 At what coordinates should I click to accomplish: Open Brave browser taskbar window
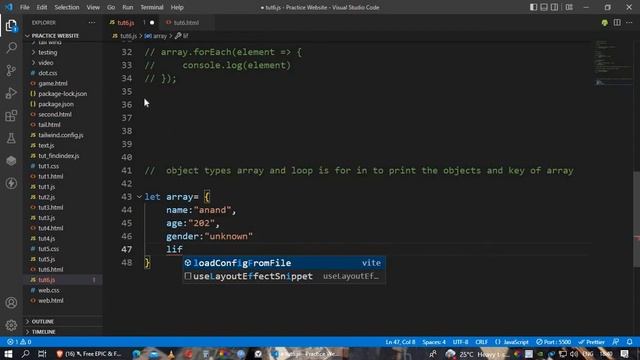point(89,353)
